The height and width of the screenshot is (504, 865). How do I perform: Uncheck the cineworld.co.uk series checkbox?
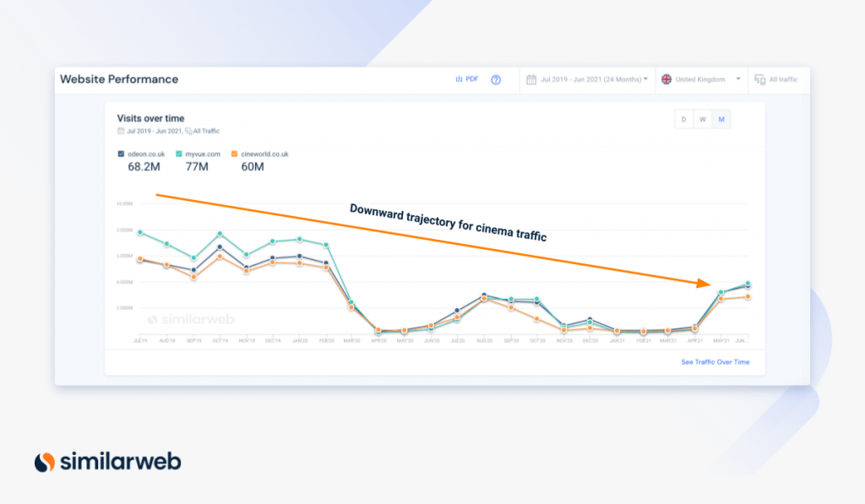click(235, 154)
